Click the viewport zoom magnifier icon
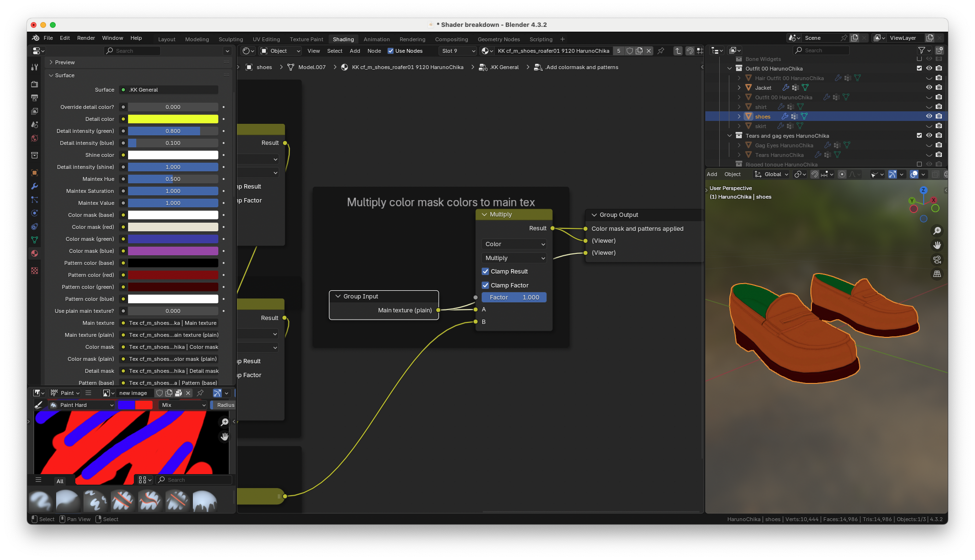This screenshot has width=975, height=560. coord(937,231)
